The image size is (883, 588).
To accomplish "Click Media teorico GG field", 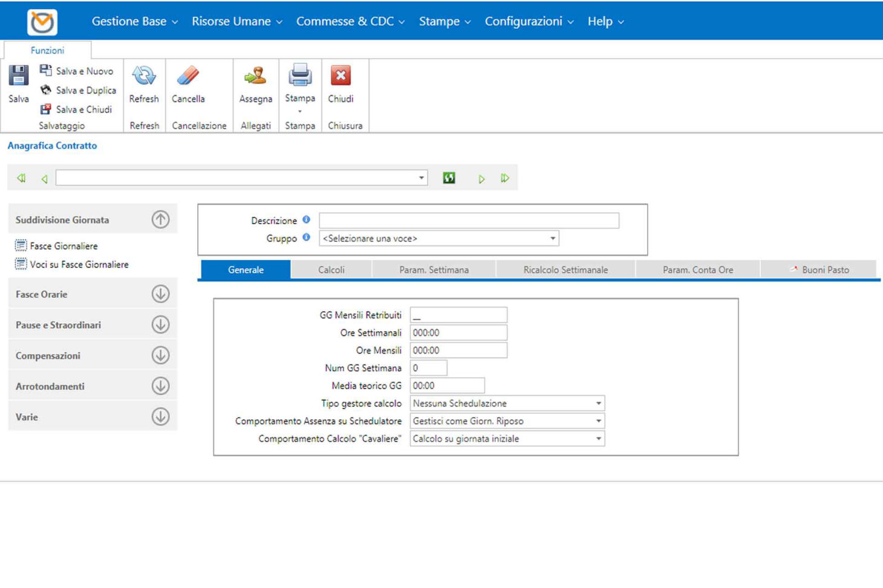I will pos(447,385).
